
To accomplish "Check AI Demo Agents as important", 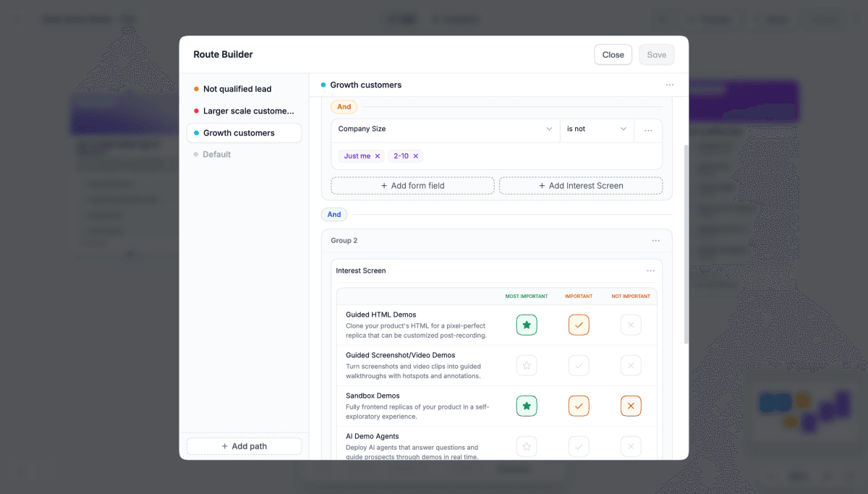I will click(579, 446).
